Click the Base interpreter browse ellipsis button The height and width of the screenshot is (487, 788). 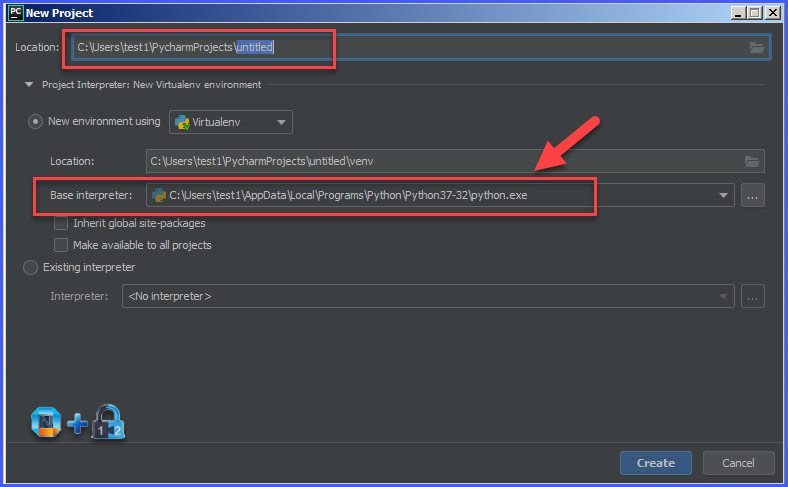752,196
